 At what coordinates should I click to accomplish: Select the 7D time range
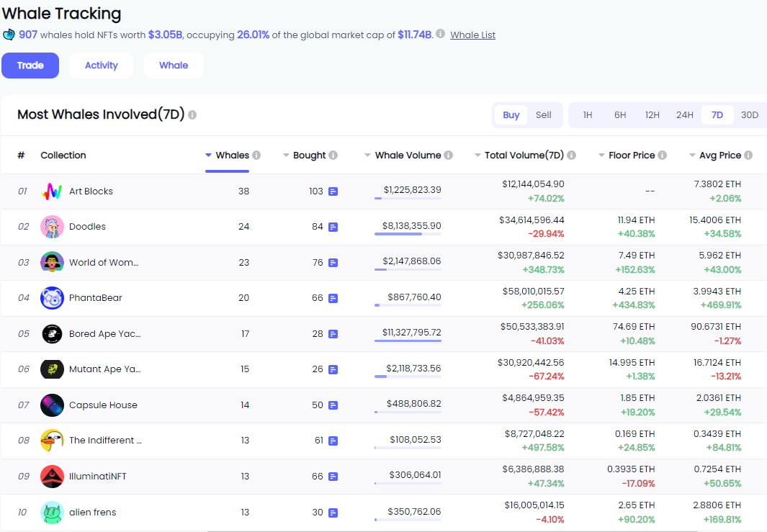pyautogui.click(x=717, y=115)
